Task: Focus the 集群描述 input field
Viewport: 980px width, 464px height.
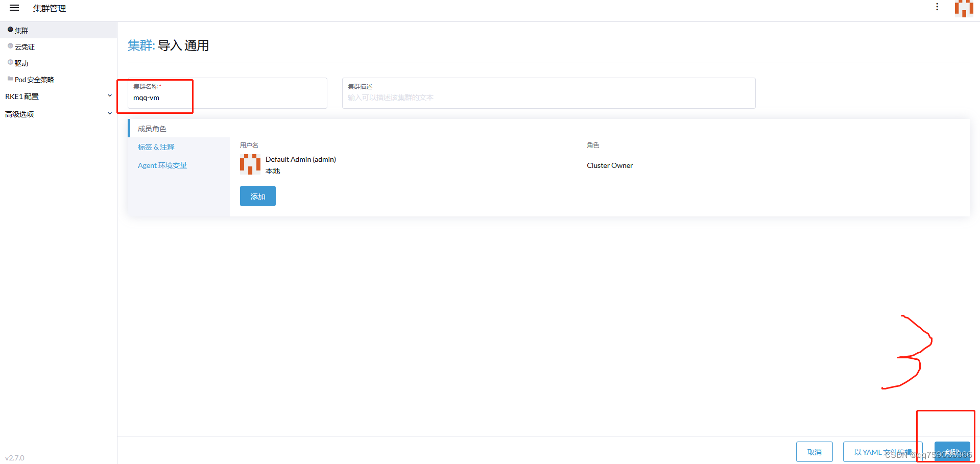Action: [x=548, y=93]
